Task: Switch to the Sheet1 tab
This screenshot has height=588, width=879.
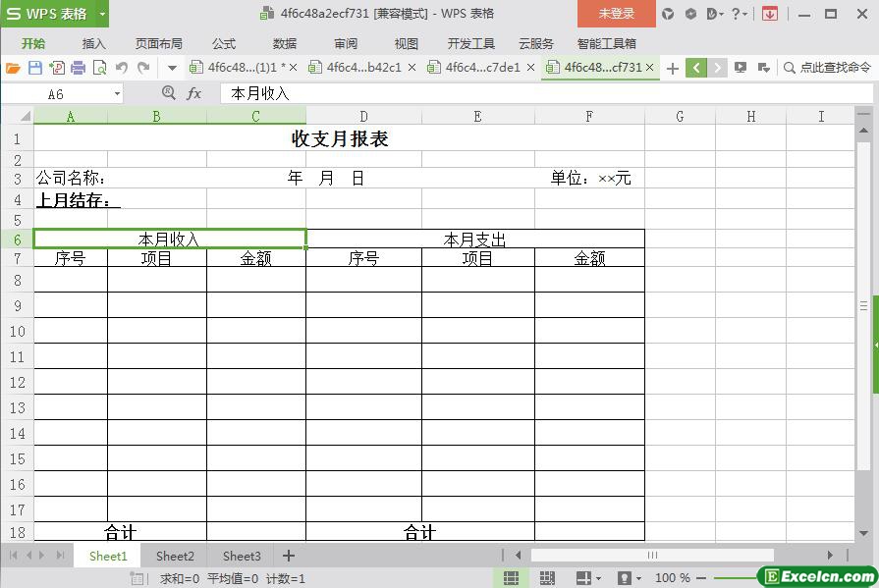Action: coord(108,556)
